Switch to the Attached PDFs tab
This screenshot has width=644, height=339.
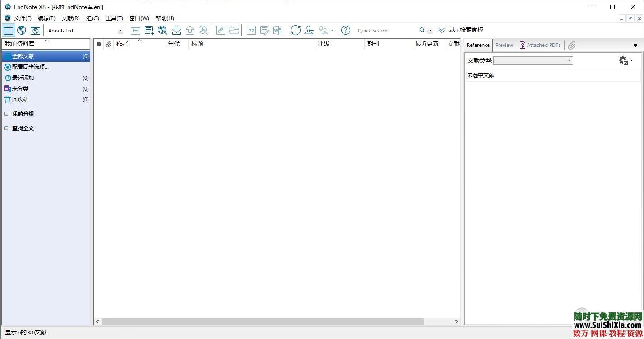click(540, 45)
